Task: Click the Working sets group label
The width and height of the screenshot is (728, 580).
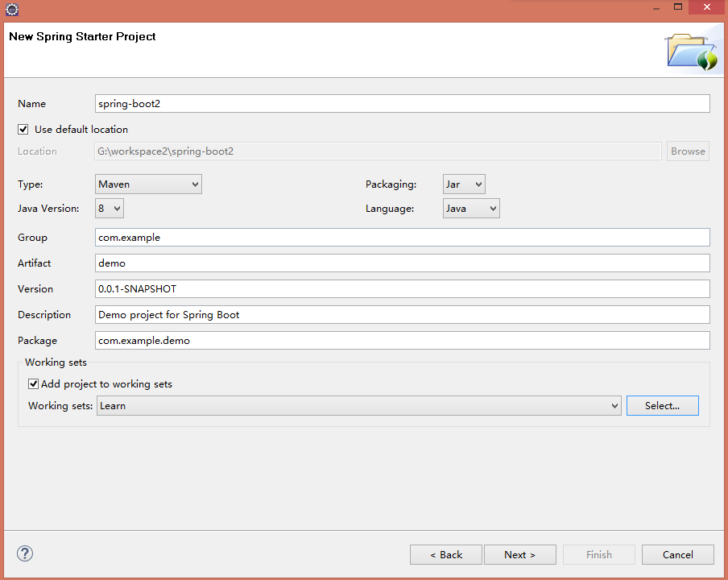Action: click(x=56, y=362)
